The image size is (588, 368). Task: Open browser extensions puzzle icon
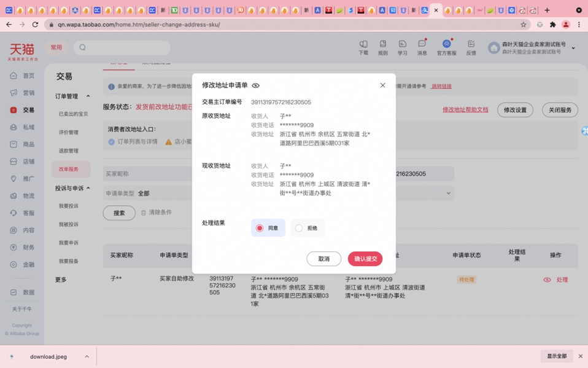(x=553, y=25)
